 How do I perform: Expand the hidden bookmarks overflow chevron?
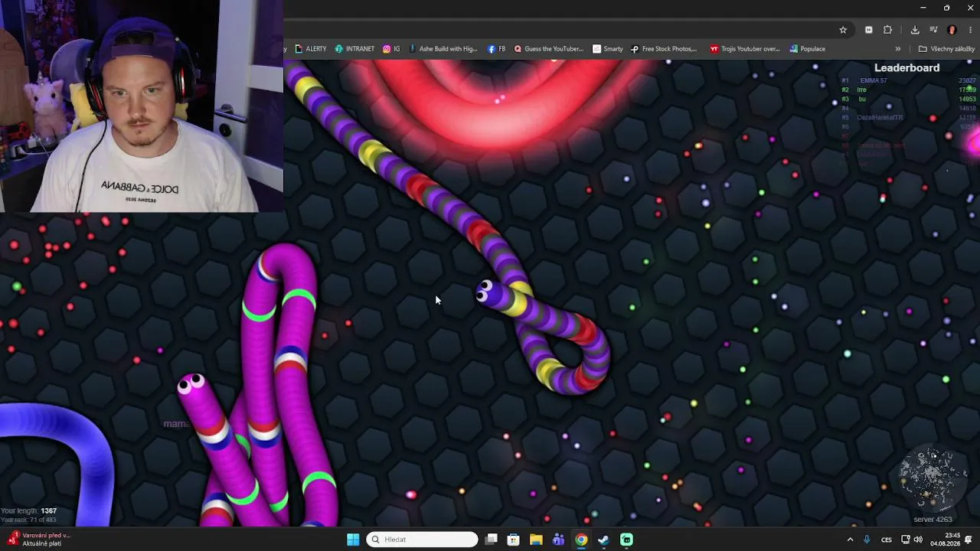898,49
